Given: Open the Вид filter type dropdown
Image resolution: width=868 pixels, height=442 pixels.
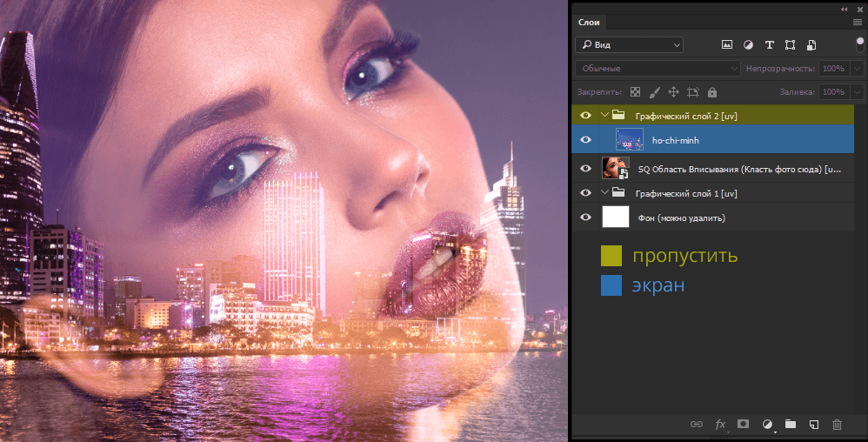Looking at the screenshot, I should point(629,44).
